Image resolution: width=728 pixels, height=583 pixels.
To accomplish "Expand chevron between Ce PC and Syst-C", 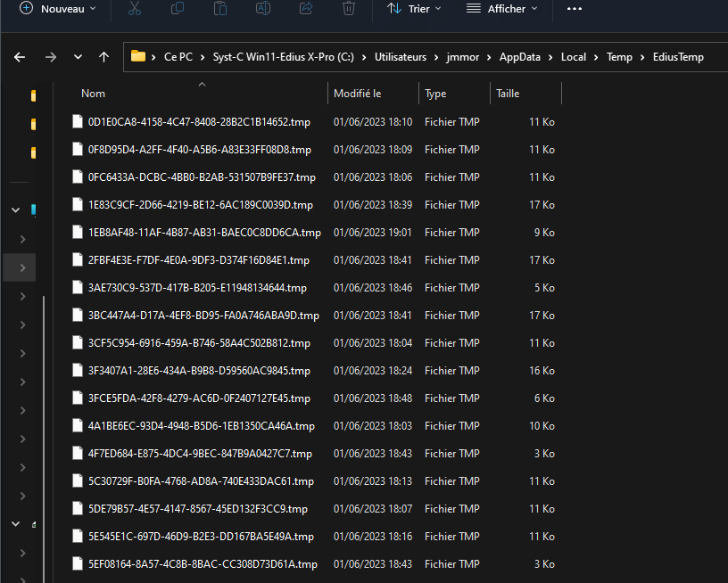I will coord(203,58).
